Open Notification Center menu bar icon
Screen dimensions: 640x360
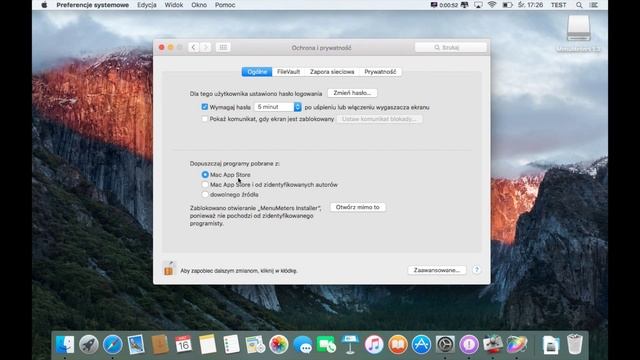pyautogui.click(x=594, y=5)
